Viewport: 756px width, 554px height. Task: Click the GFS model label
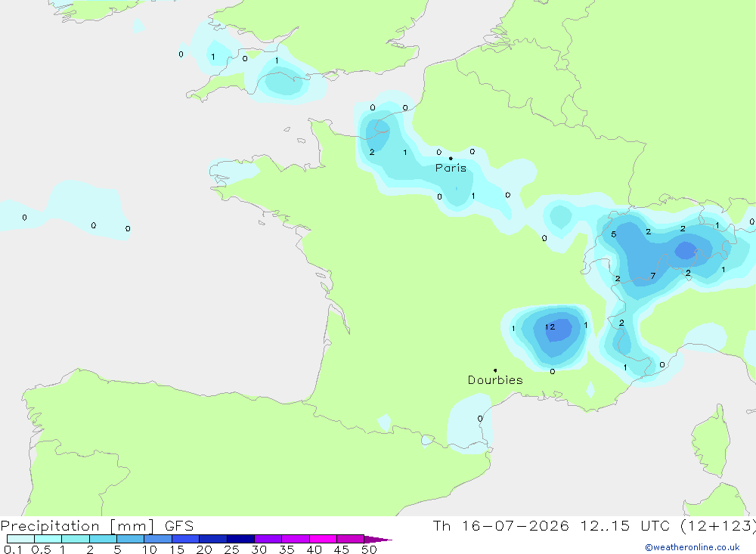(x=179, y=526)
